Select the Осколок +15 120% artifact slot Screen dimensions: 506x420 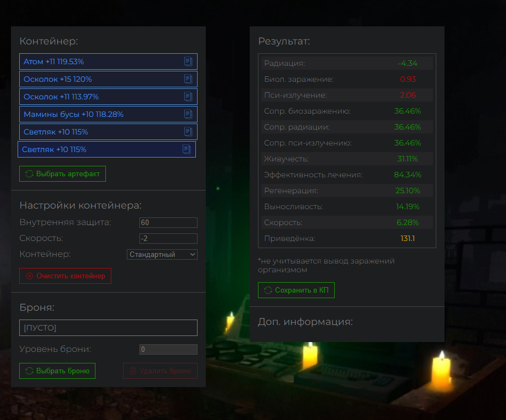[x=108, y=79]
